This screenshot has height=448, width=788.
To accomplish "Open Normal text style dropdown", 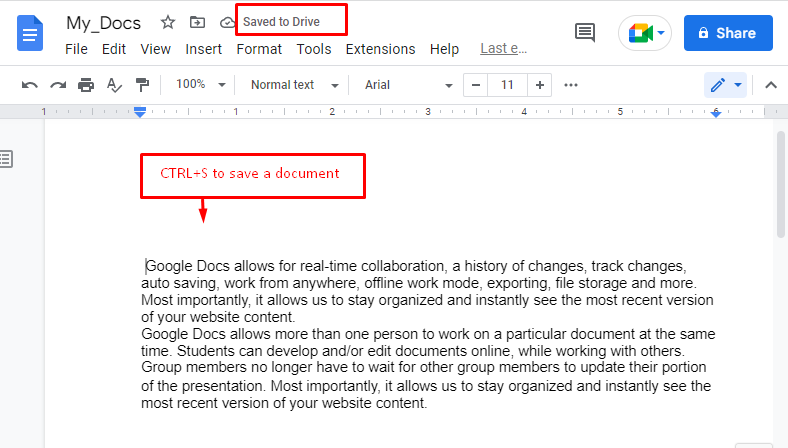I will [x=294, y=85].
